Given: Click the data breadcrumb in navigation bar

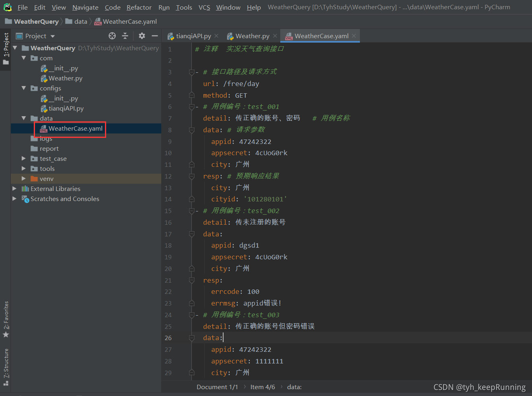Looking at the screenshot, I should [76, 21].
